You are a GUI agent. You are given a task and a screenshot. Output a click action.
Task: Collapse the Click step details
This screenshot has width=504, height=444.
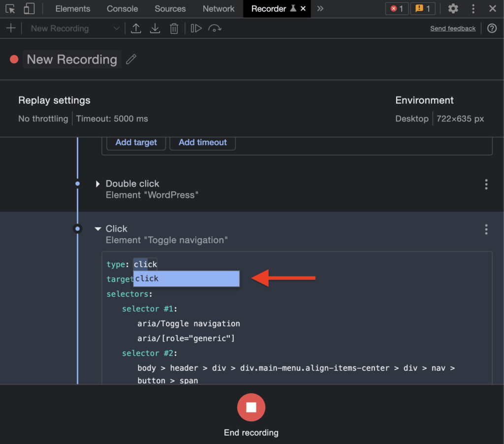97,228
